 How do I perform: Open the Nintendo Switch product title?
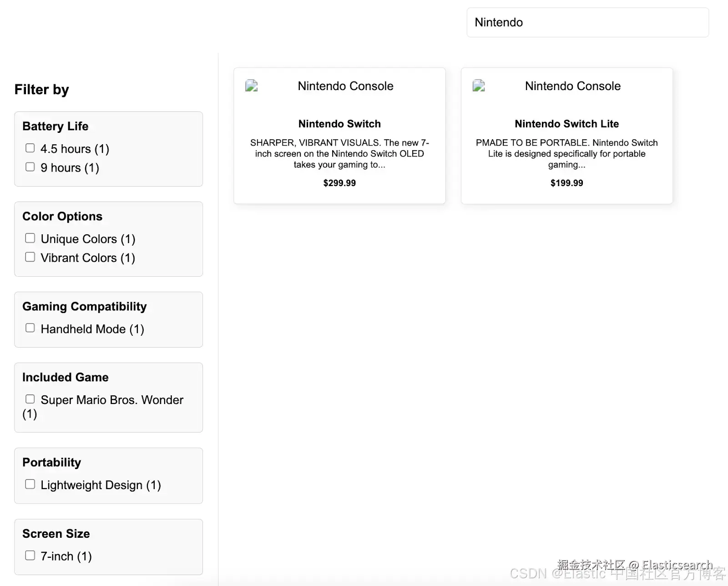coord(339,124)
